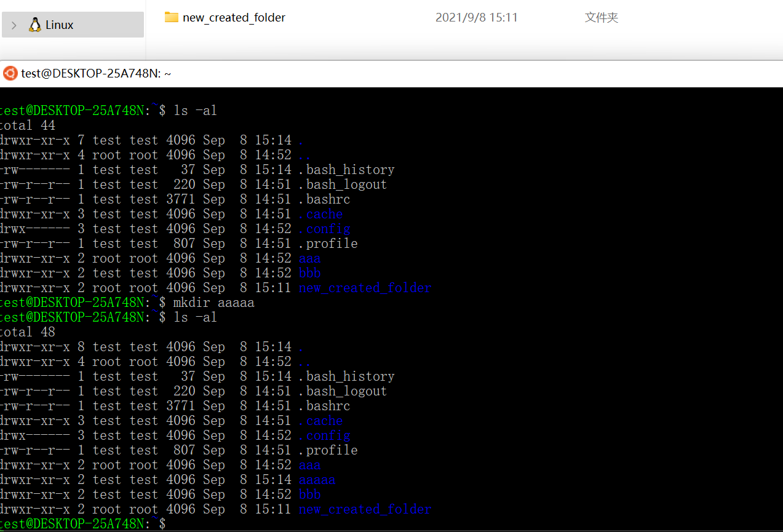Click bbb directory name in first listing

(310, 273)
